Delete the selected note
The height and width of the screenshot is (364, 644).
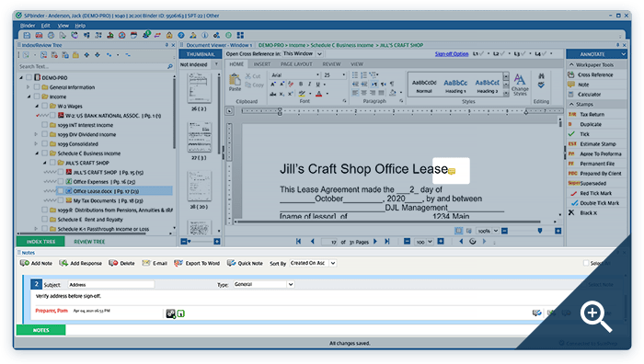[121, 263]
